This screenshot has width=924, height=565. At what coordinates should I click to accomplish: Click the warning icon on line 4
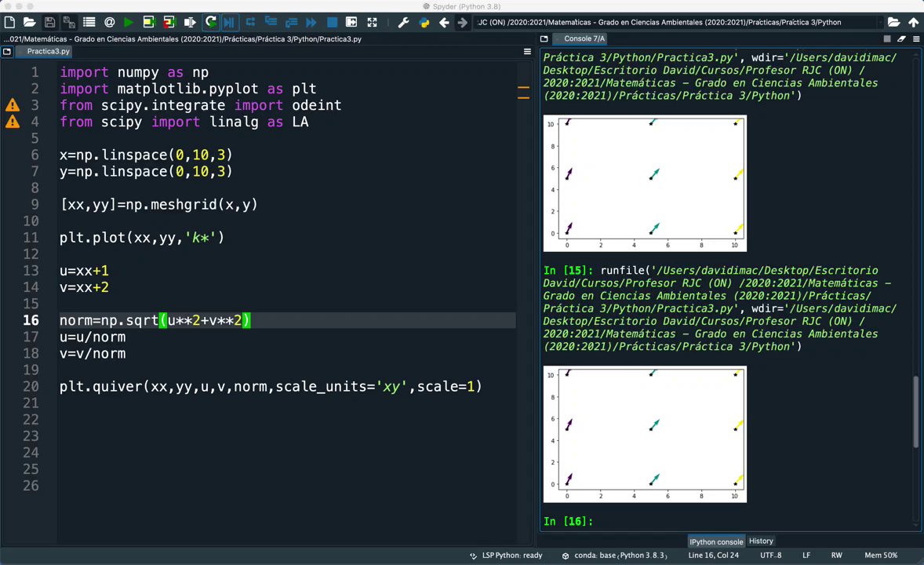(13, 122)
